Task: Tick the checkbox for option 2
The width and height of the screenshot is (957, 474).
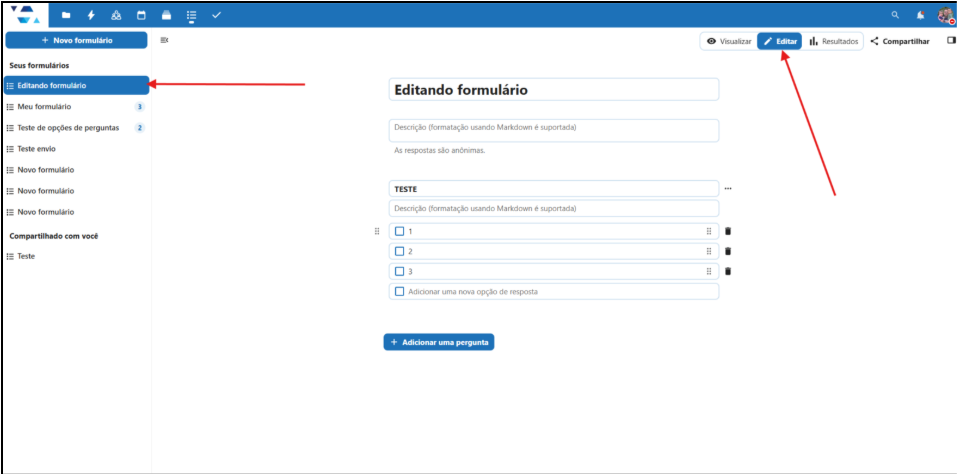Action: 400,251
